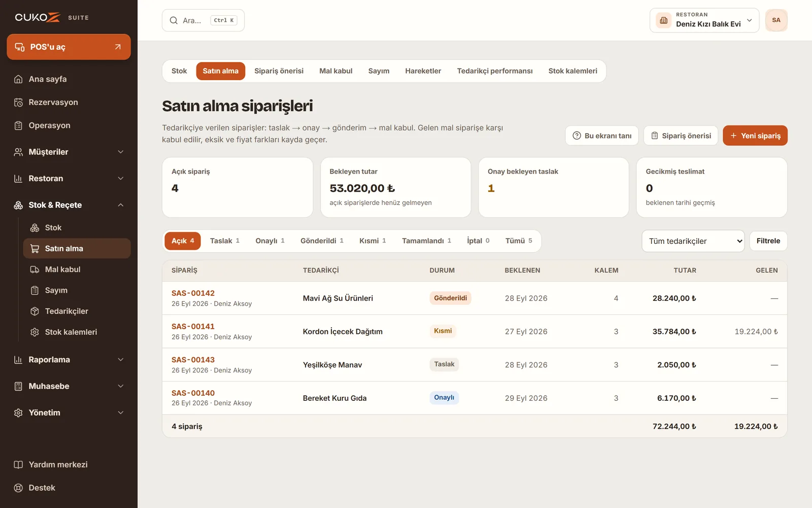
Task: Click the Tedarikçiler box icon
Action: pos(35,311)
